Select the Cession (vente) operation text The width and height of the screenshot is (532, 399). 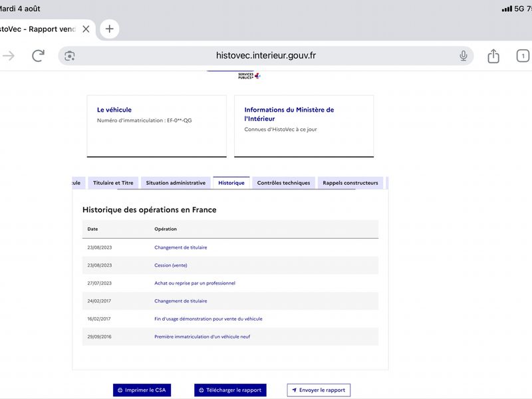tap(171, 265)
